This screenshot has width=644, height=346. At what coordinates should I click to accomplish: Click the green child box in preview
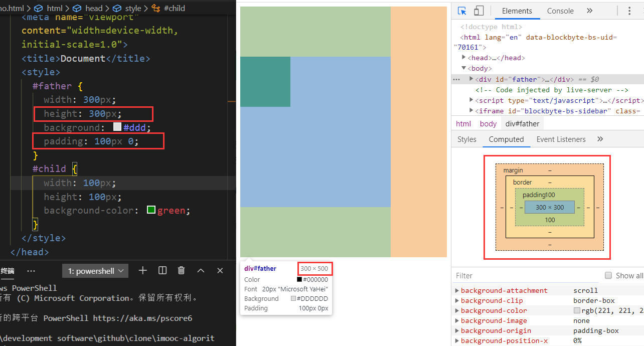tap(265, 82)
